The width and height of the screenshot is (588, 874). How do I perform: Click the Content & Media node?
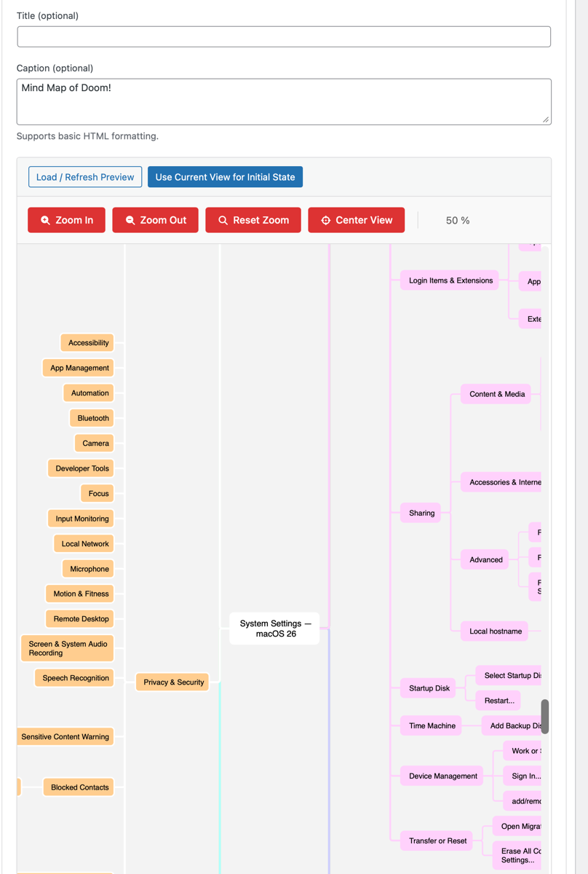(496, 393)
